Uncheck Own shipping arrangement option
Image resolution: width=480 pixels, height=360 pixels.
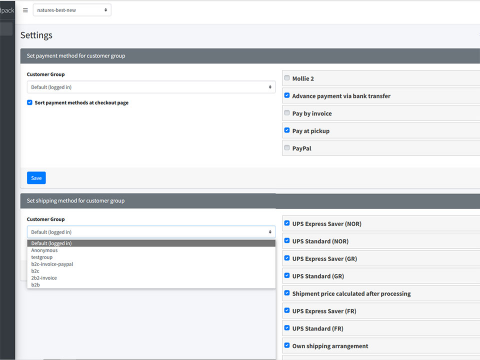click(287, 345)
